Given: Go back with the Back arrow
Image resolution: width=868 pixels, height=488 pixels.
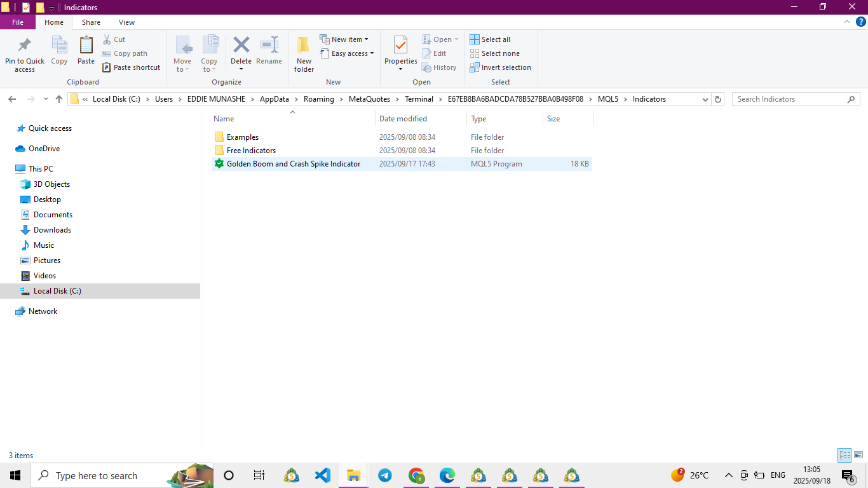Looking at the screenshot, I should 12,99.
